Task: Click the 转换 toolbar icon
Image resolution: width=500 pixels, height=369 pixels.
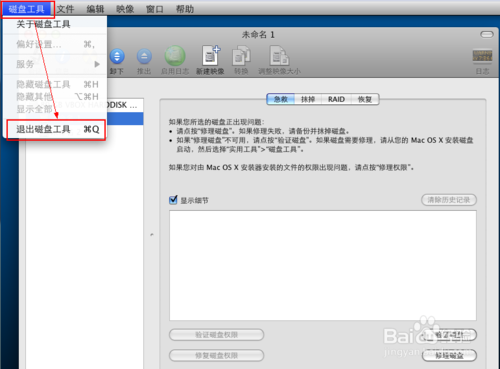Action: coord(241,55)
